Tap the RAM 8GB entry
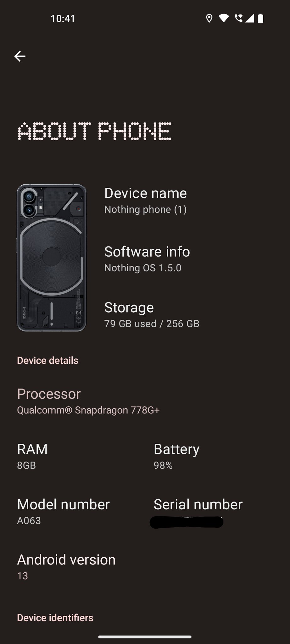The width and height of the screenshot is (290, 644). (x=32, y=456)
